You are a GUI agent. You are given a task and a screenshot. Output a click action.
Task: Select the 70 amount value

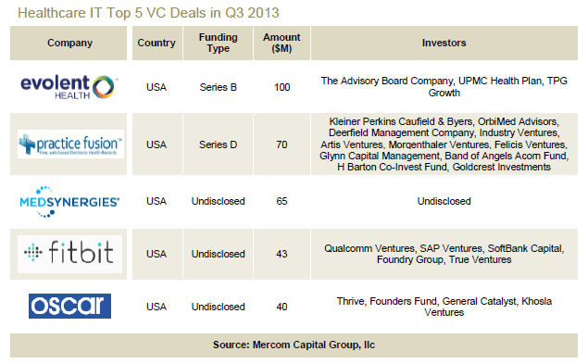click(x=282, y=144)
